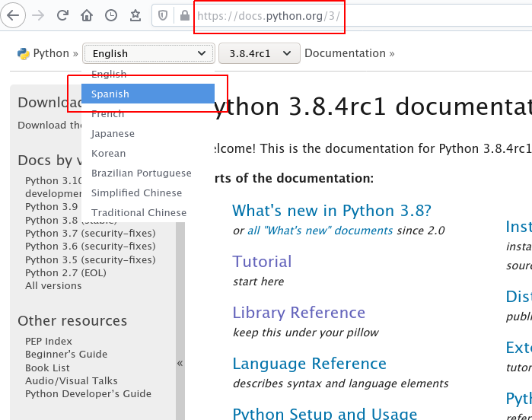Choose Korean from the language list
Viewport: 532px width, 420px height.
click(148, 153)
